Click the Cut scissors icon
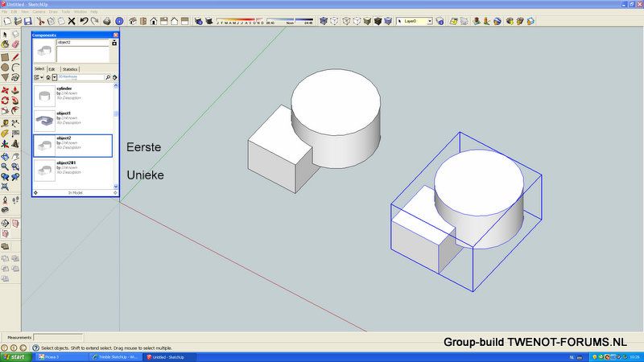This screenshot has width=644, height=362. [x=40, y=21]
